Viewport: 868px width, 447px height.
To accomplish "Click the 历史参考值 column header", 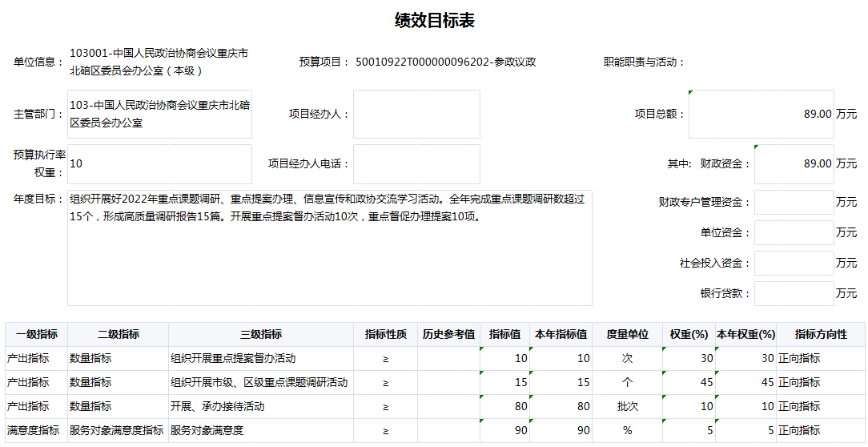I will (x=448, y=334).
